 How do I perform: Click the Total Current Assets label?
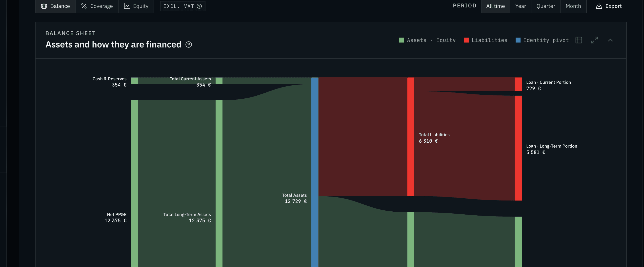point(190,79)
